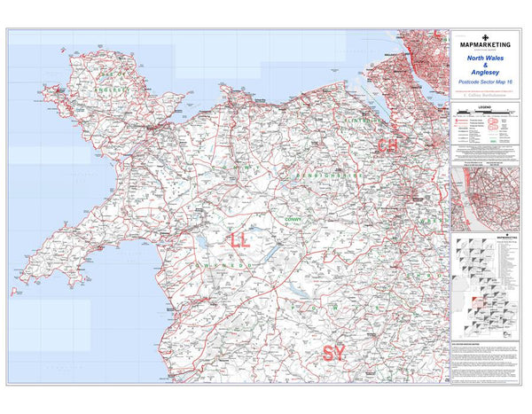Viewport: 532px width, 414px height.
Task: Click the 'Postcode Sector Map 16' subtitle
Action: coord(485,82)
